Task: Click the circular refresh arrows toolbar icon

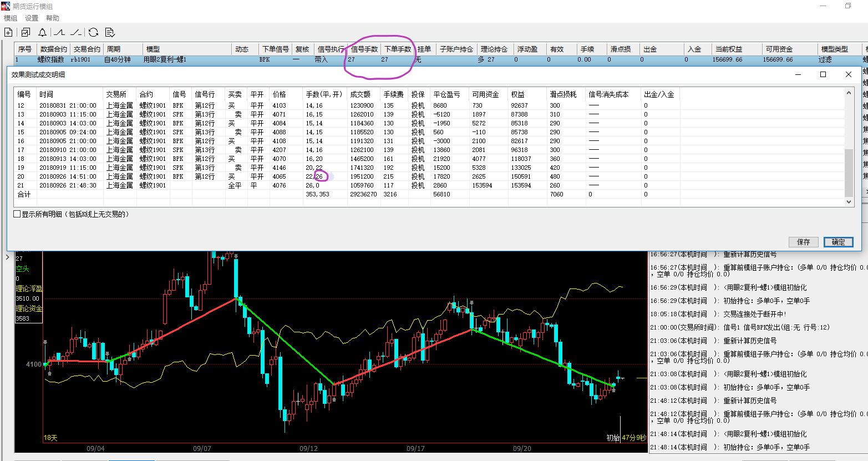Action: pos(93,33)
